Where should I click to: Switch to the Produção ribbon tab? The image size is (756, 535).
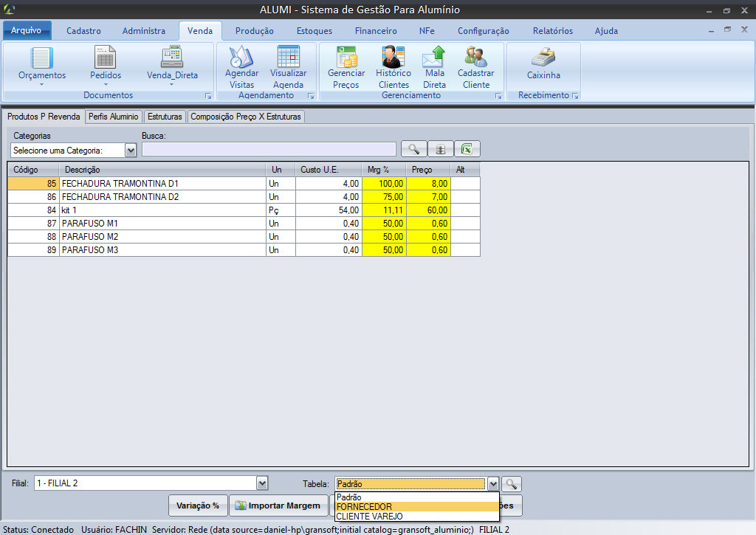click(x=254, y=31)
